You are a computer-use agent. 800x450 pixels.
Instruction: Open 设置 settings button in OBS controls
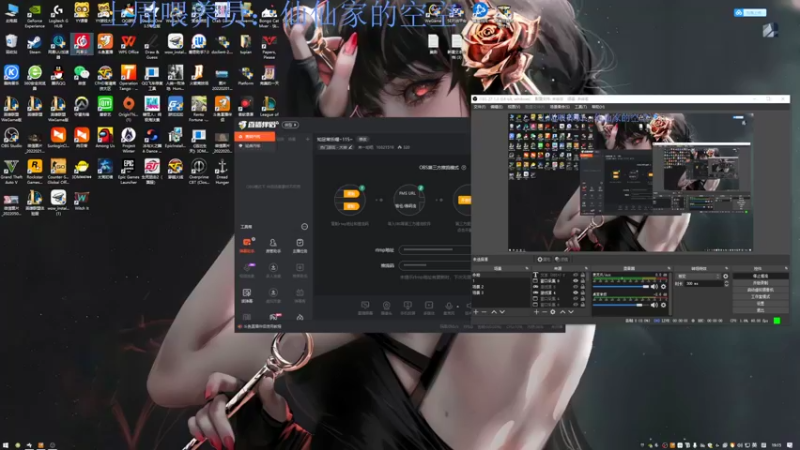coord(760,303)
